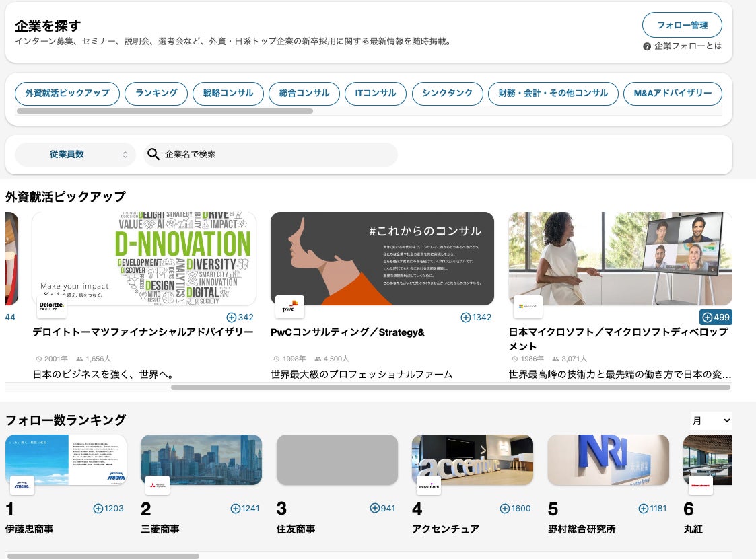Viewport: 756px width, 559px height.
Task: Click the Deloitte company logo badge
Action: coord(52,307)
